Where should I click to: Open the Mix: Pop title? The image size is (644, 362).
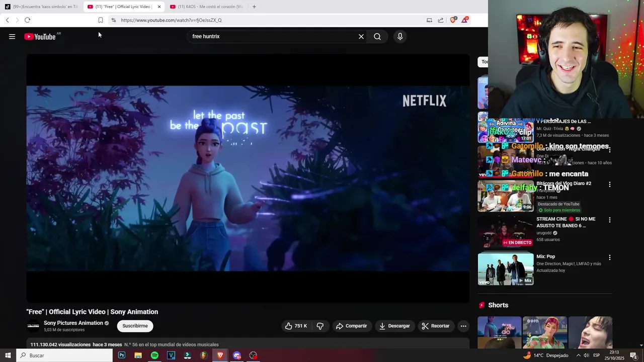click(545, 256)
